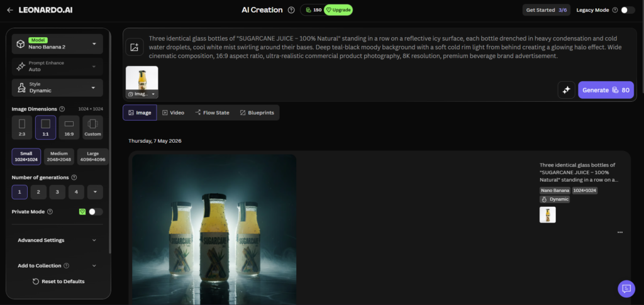Click the Style flask icon
The height and width of the screenshot is (305, 644).
coord(21,87)
